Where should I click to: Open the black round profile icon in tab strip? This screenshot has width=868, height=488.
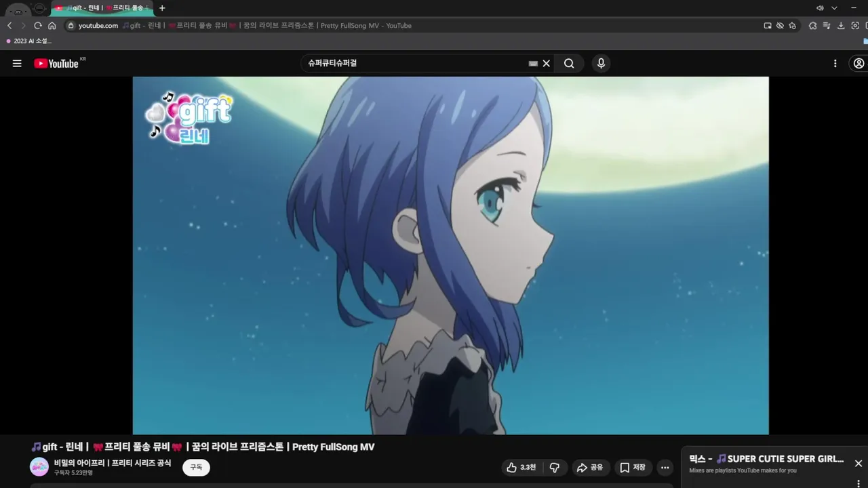pos(40,8)
